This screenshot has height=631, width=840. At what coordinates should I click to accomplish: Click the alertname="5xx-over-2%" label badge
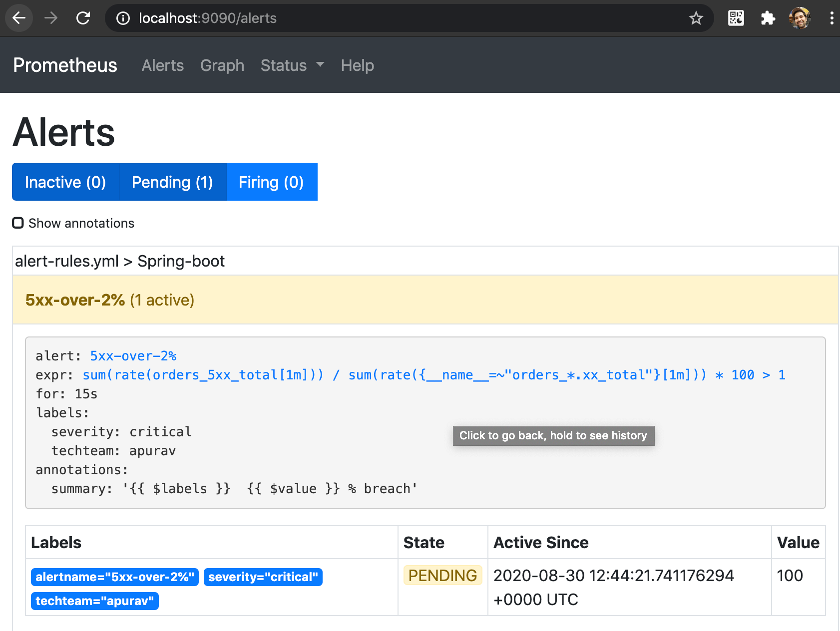pyautogui.click(x=115, y=577)
